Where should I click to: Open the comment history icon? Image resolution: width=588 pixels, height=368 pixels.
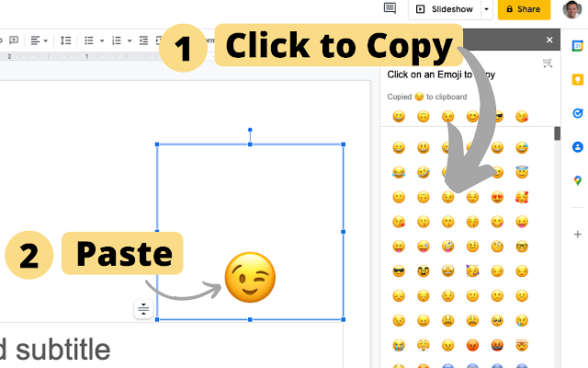pyautogui.click(x=390, y=8)
